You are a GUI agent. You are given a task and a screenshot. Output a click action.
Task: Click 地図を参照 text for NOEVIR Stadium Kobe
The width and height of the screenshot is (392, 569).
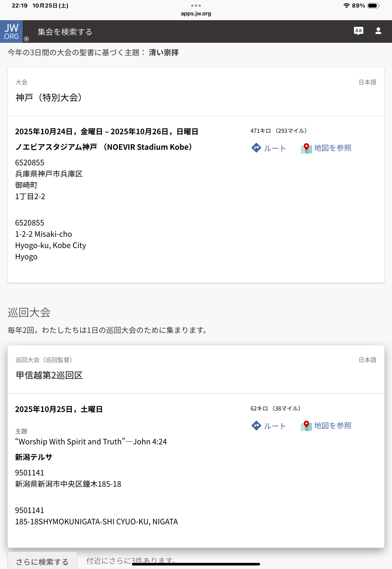coord(333,148)
